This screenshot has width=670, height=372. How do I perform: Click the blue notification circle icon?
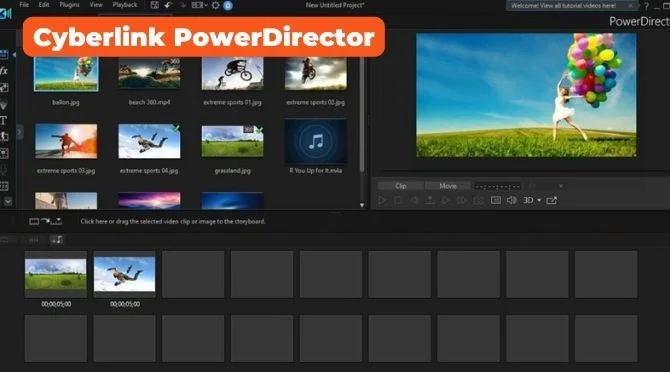pos(228,6)
